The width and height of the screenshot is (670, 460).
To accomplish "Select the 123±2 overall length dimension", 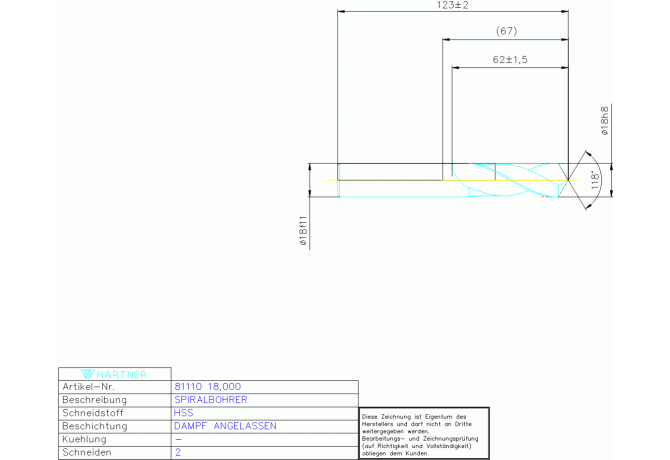I will pos(453,6).
